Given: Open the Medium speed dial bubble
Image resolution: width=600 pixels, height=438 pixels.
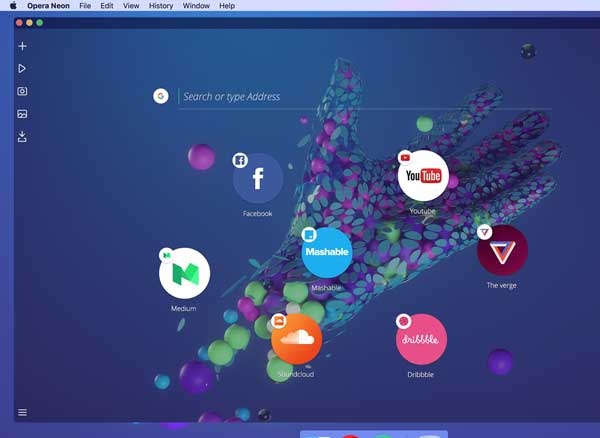Looking at the screenshot, I should pyautogui.click(x=184, y=273).
